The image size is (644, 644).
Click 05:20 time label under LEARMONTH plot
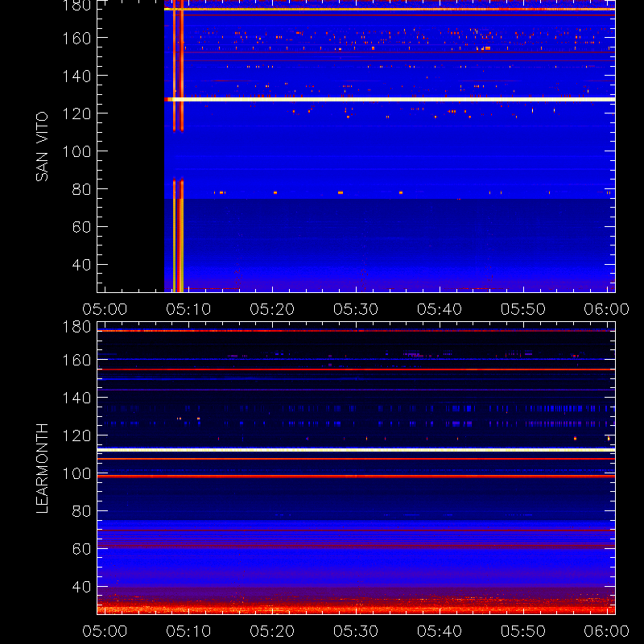(x=272, y=631)
